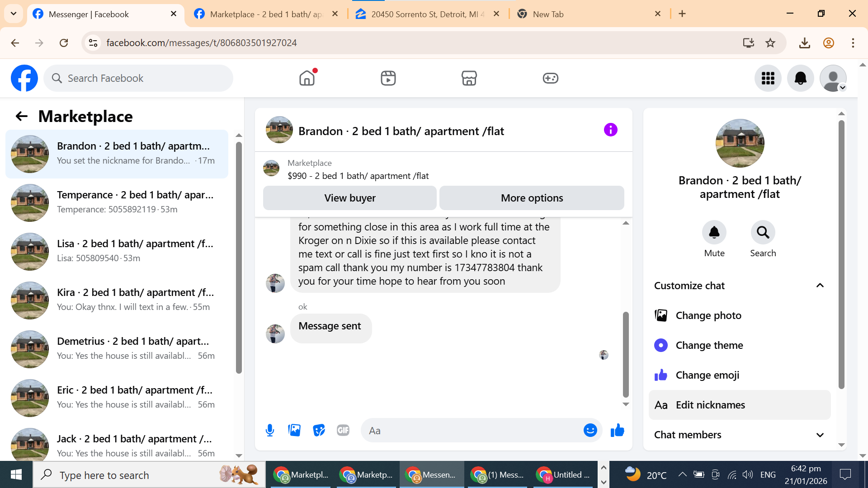Open the account dropdown on the profile picture

click(x=833, y=78)
